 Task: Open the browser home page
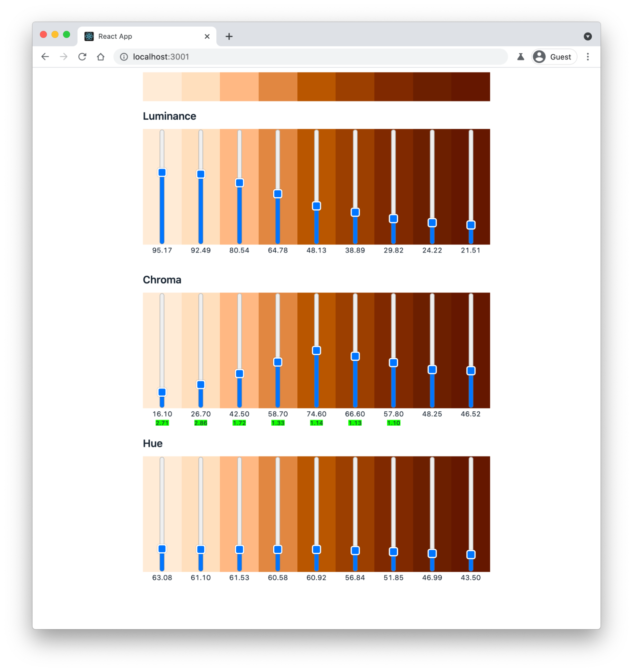(x=101, y=57)
